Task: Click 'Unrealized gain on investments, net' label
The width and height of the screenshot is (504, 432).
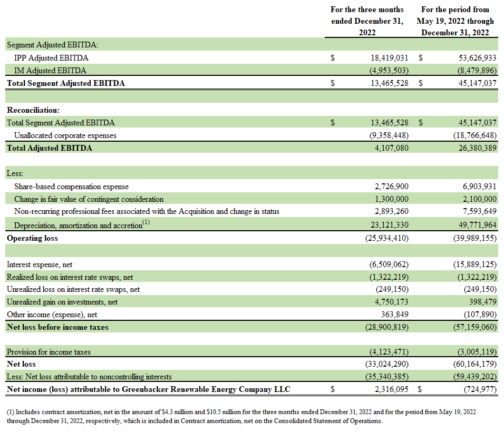Action: click(x=62, y=302)
